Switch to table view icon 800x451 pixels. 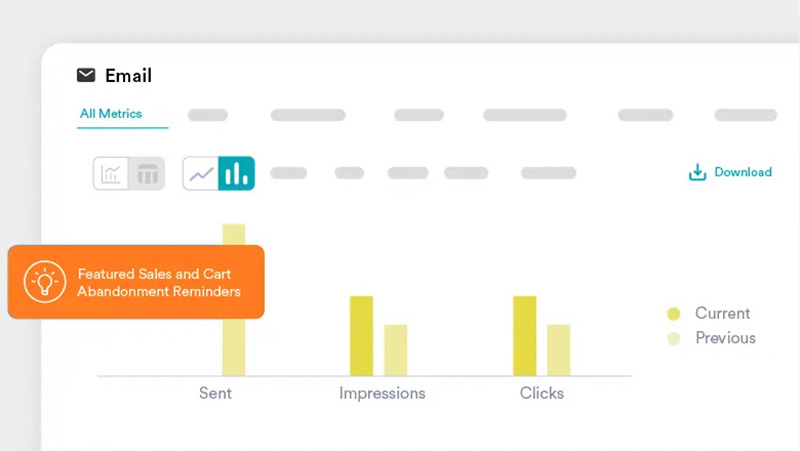coord(147,173)
